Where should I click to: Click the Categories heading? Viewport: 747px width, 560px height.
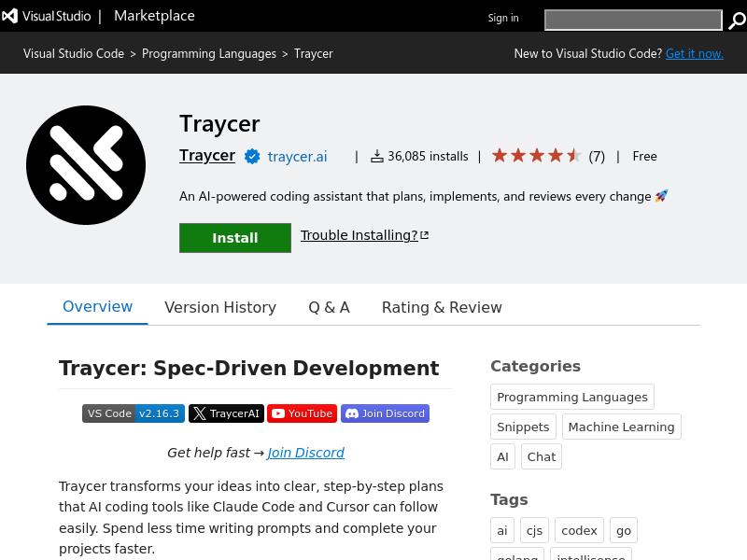coord(535,366)
